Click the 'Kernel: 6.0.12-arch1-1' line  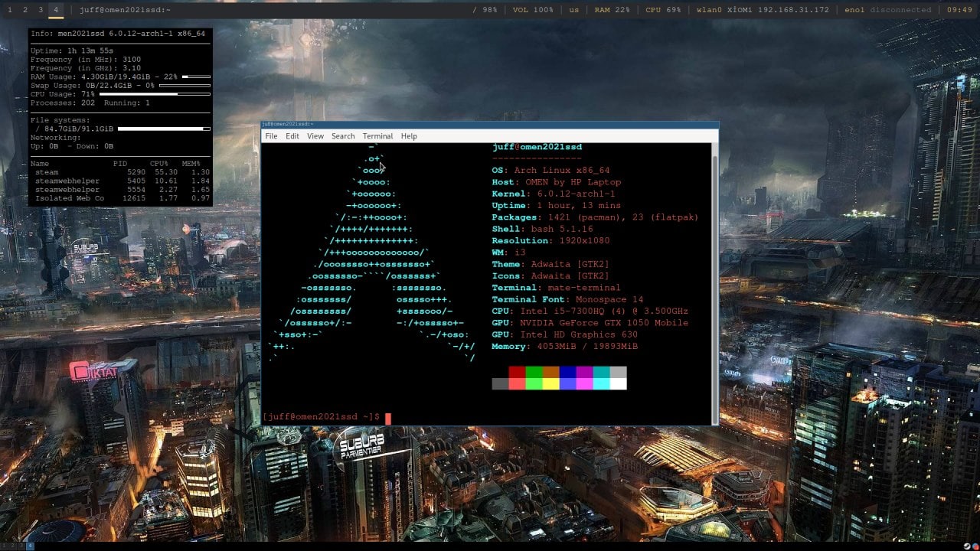point(554,194)
